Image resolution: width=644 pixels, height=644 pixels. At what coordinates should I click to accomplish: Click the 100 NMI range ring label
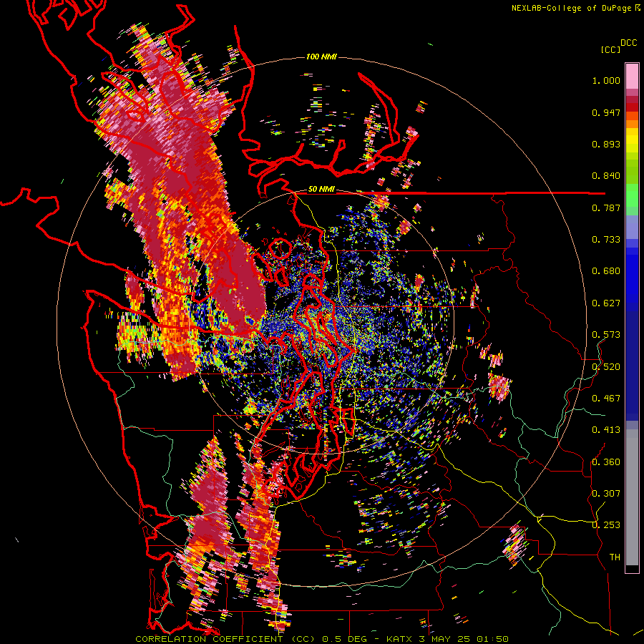click(x=321, y=57)
